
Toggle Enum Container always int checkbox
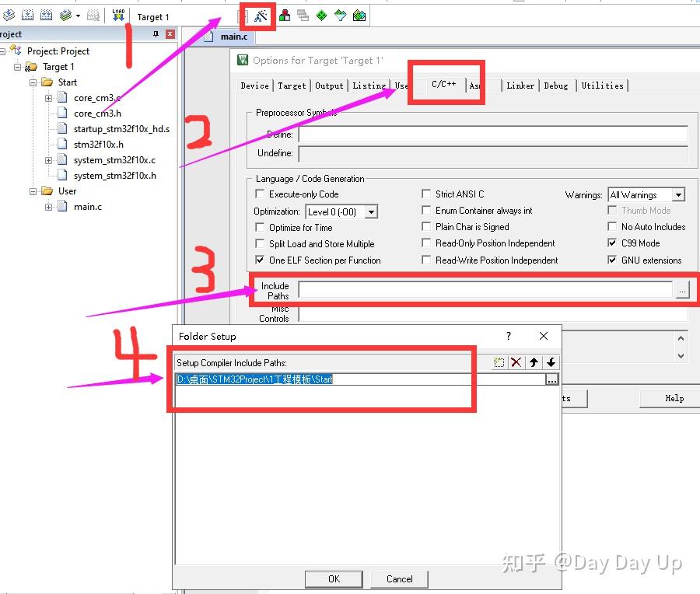pyautogui.click(x=426, y=210)
